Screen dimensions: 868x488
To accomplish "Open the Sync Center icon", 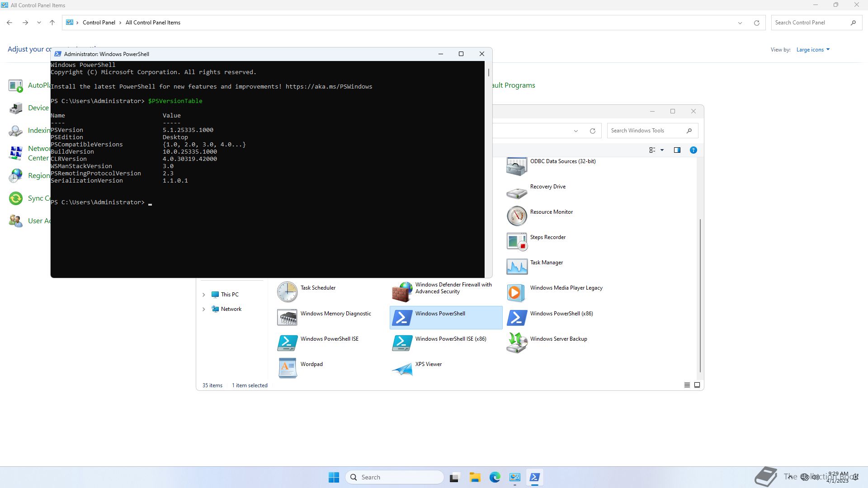I will [x=15, y=198].
